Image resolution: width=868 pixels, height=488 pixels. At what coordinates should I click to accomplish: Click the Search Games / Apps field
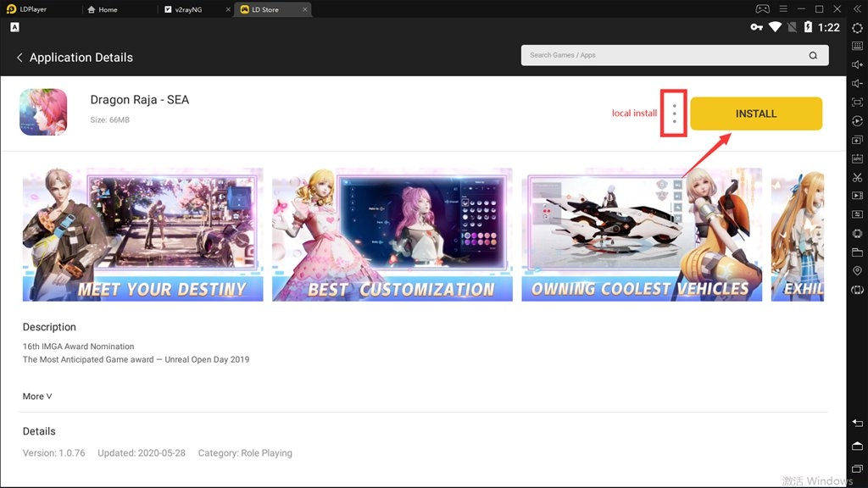(x=661, y=55)
